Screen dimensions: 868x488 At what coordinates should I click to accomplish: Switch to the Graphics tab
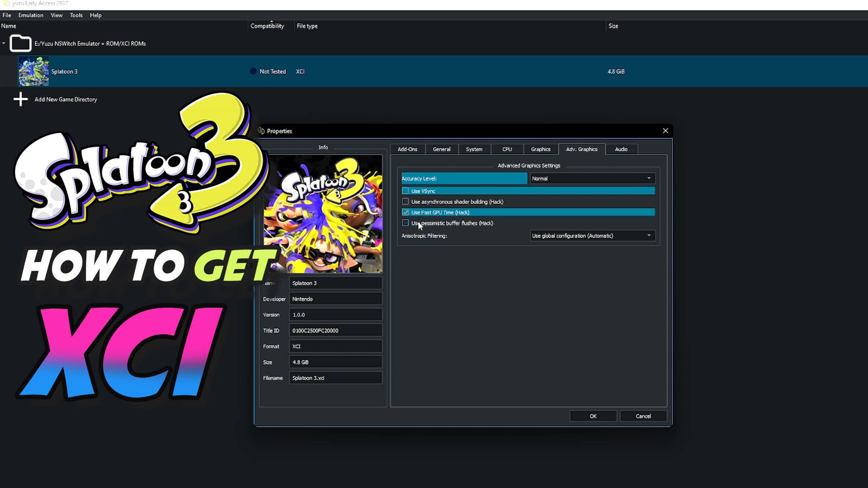click(x=540, y=149)
